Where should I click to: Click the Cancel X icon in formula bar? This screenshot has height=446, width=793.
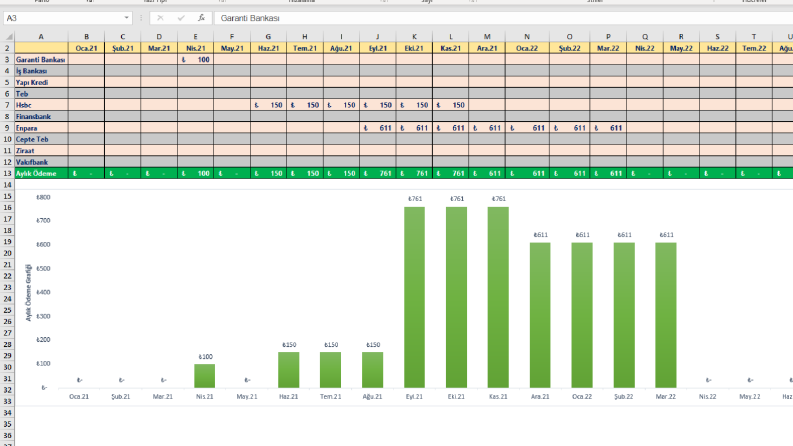160,18
